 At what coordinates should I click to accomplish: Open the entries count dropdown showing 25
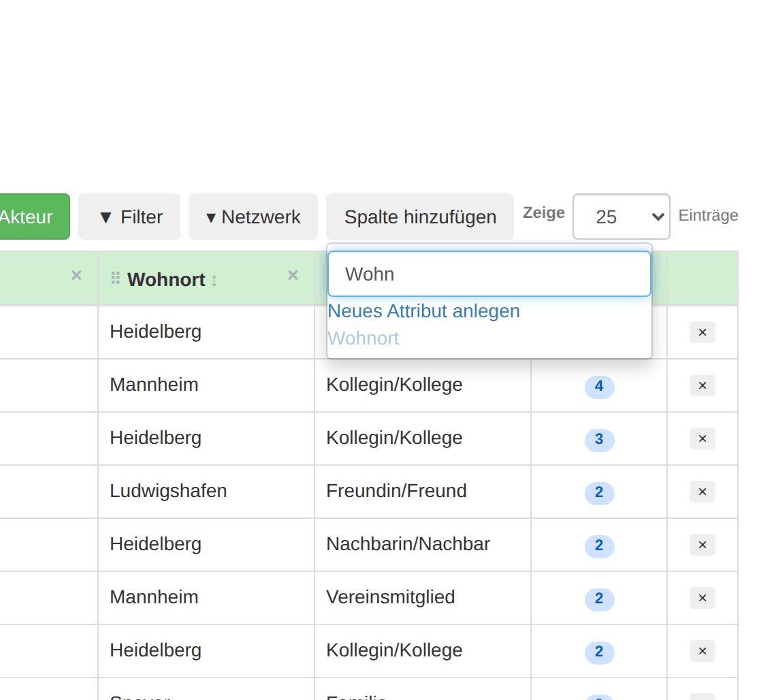(622, 217)
